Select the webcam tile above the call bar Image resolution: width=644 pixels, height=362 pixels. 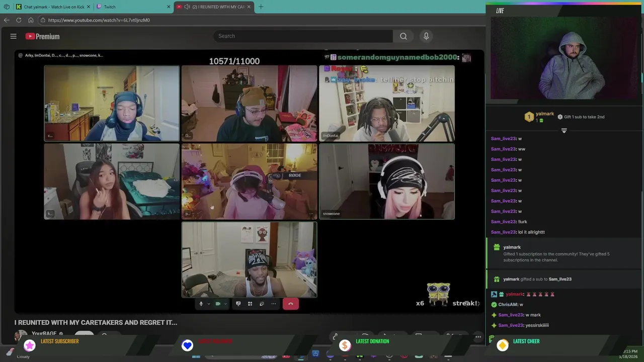[x=249, y=260]
